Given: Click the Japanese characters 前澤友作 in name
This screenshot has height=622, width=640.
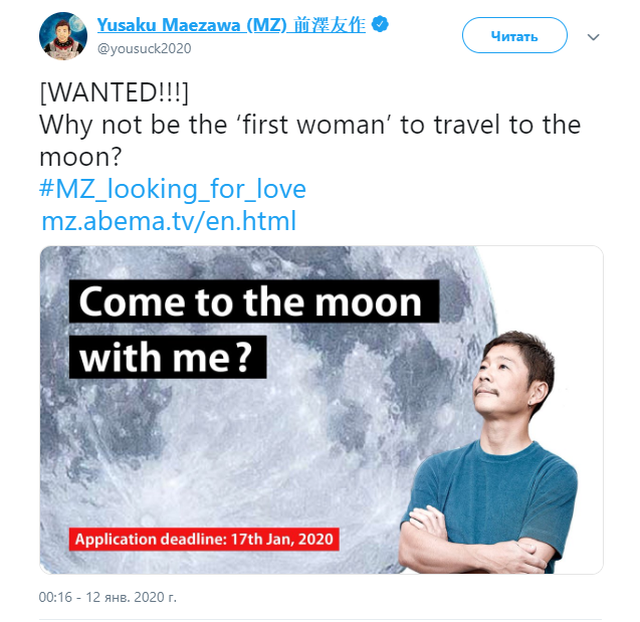Looking at the screenshot, I should (329, 25).
